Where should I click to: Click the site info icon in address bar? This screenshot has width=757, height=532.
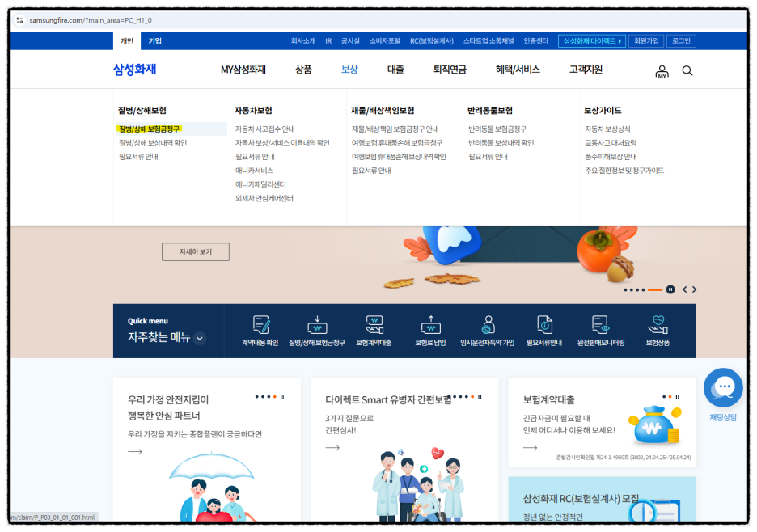coord(19,20)
